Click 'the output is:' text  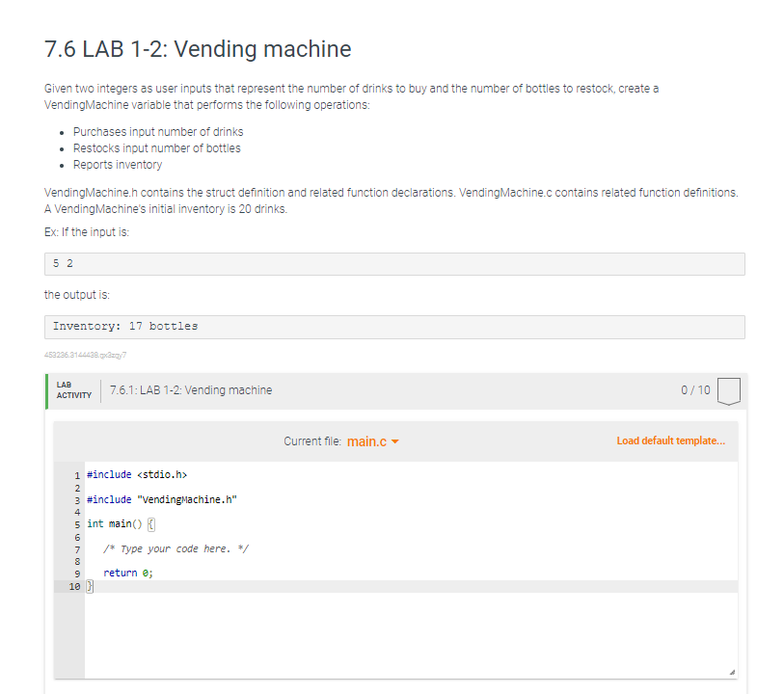click(76, 295)
